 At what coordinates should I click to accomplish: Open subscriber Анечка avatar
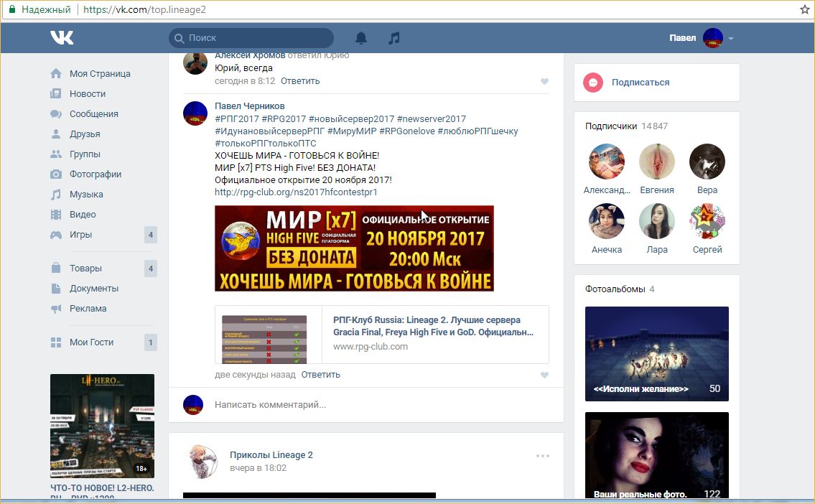pyautogui.click(x=607, y=221)
